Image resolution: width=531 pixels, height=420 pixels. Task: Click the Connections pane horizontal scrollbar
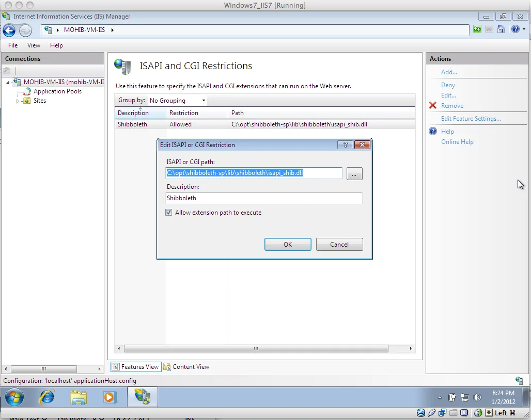[44, 369]
